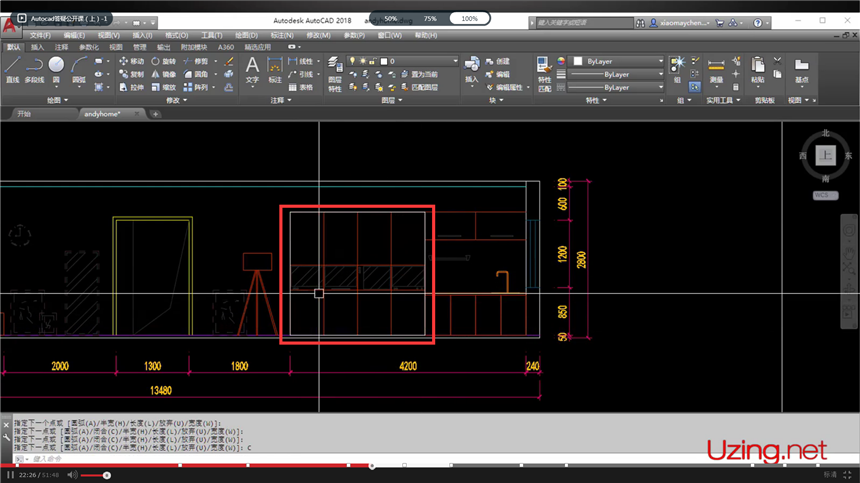Pause the video playback
The image size is (860, 483).
(10, 475)
